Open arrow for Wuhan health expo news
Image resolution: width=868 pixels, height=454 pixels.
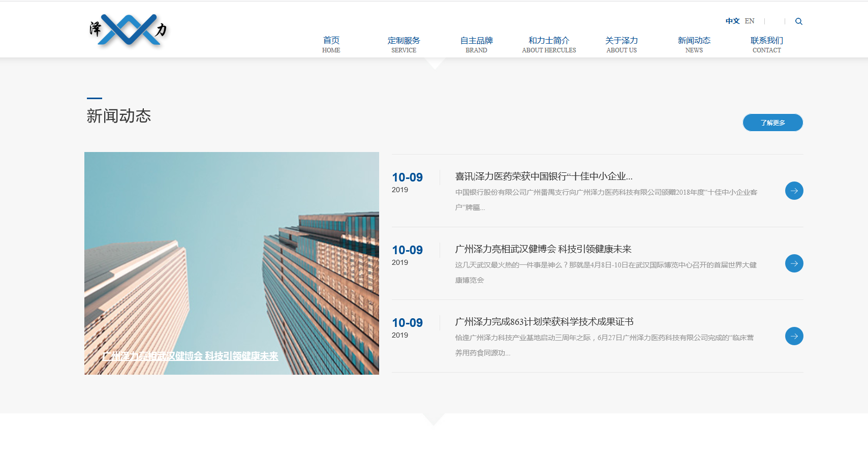tap(794, 263)
